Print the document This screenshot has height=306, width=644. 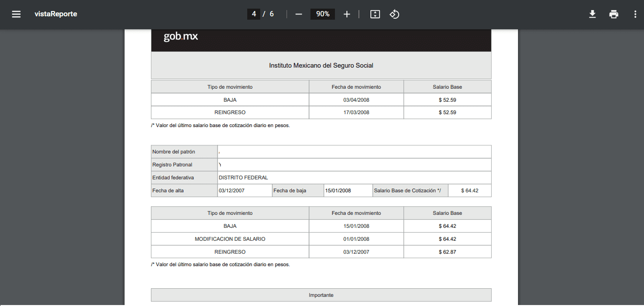(x=614, y=14)
